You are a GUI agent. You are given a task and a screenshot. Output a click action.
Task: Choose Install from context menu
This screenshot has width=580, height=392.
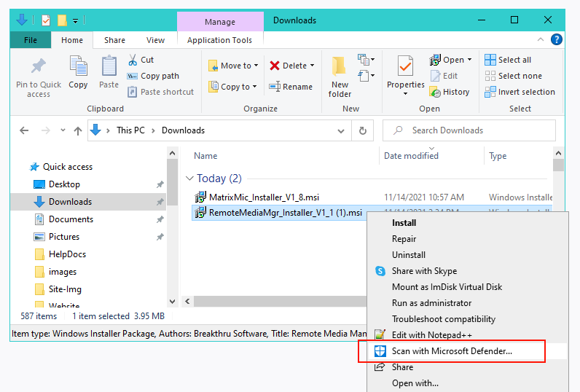(404, 223)
